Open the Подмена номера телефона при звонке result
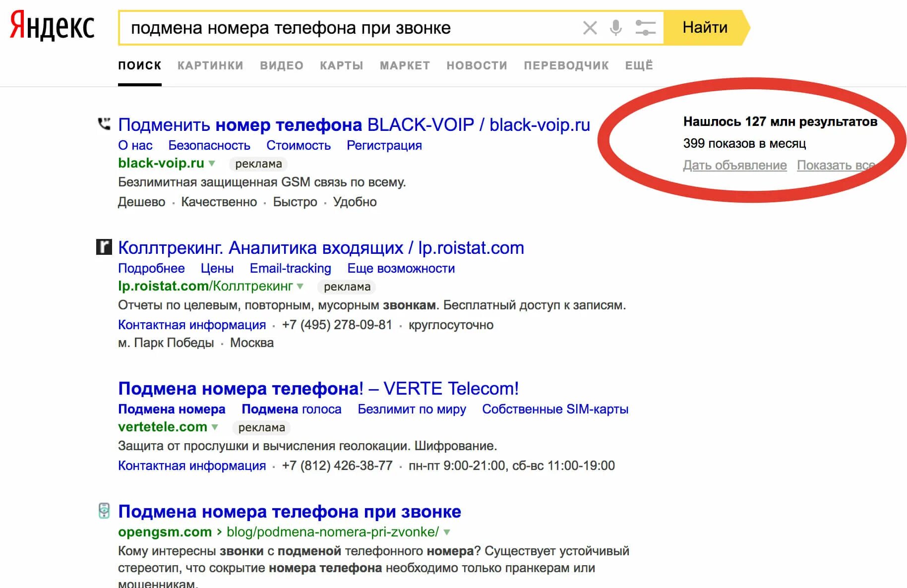 (x=290, y=512)
